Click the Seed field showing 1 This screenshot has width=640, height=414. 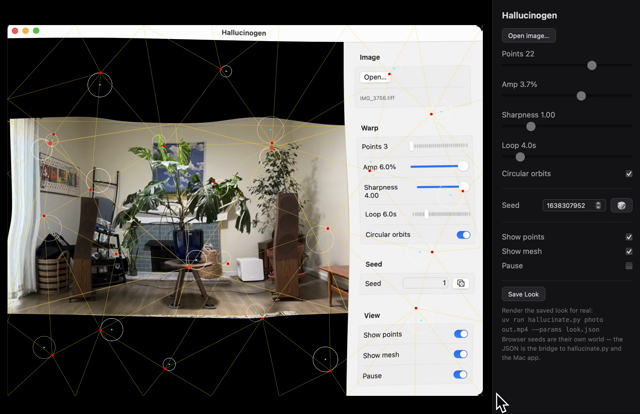coord(425,283)
